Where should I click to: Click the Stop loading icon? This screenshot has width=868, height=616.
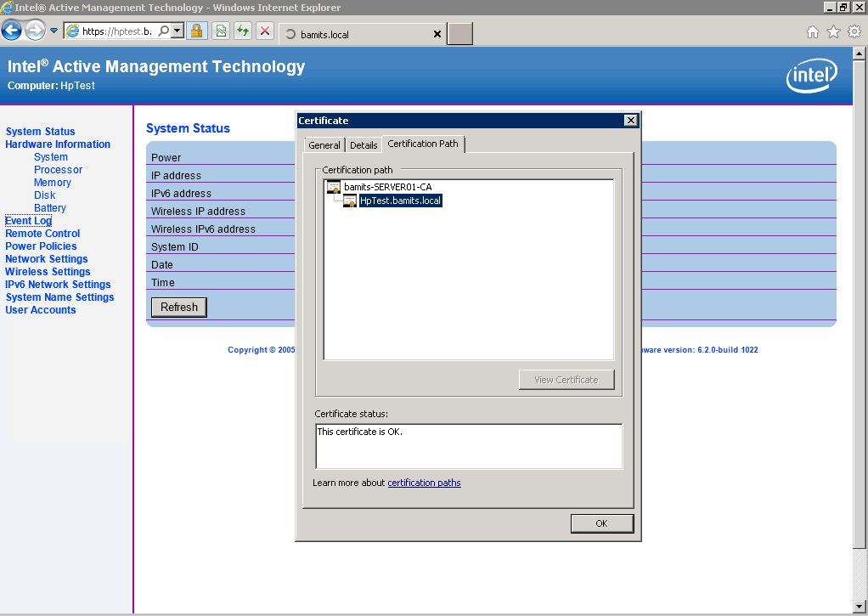tap(264, 31)
